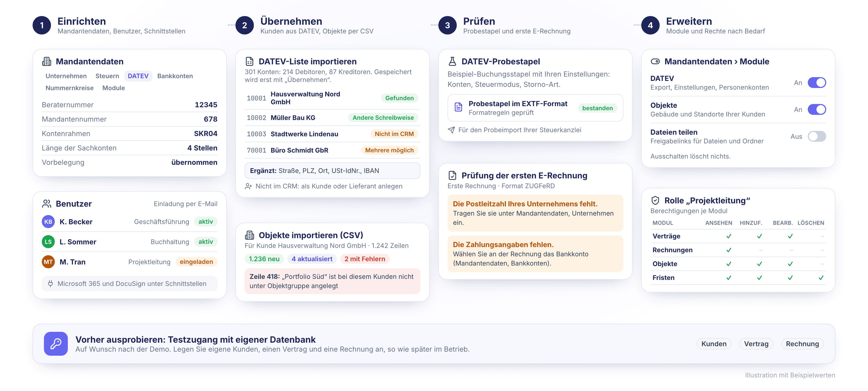Click the paper plane icon before Probeimport note
Screen dimensions: 868x391
tap(451, 130)
